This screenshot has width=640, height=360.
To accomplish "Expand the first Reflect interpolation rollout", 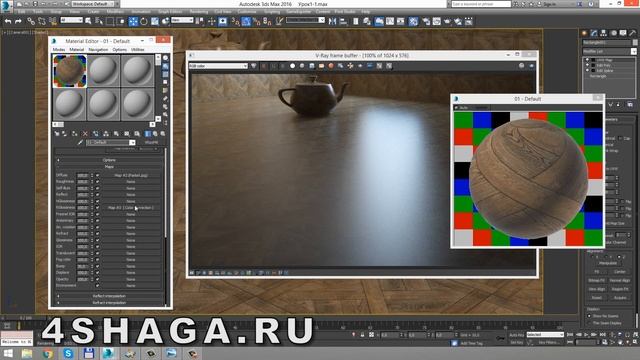I will pyautogui.click(x=109, y=296).
